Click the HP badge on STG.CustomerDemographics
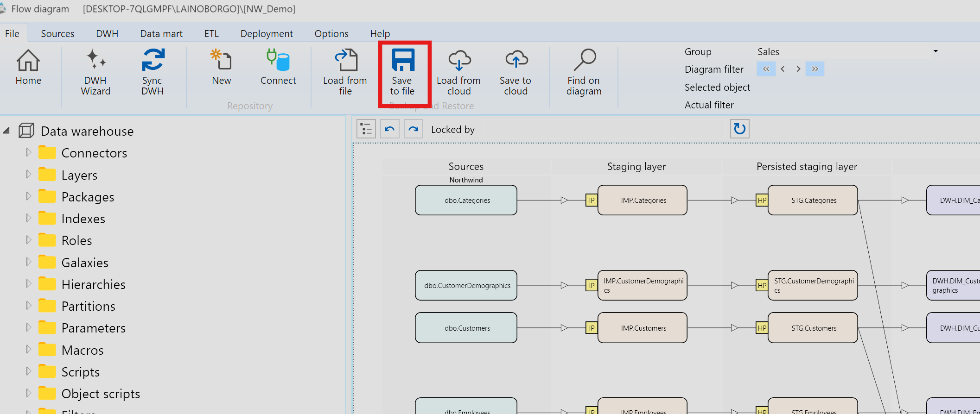The width and height of the screenshot is (980, 414). 762,285
